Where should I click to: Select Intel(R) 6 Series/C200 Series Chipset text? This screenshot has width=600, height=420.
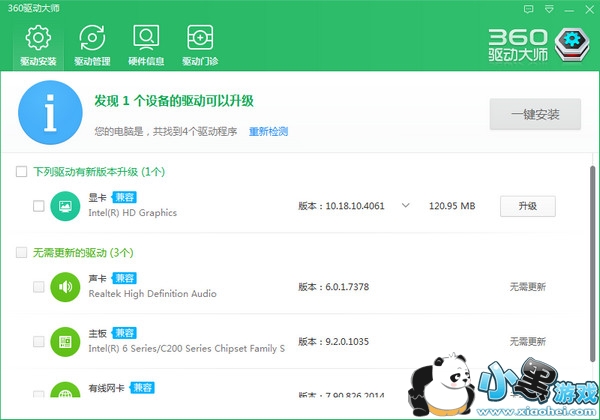[187, 348]
